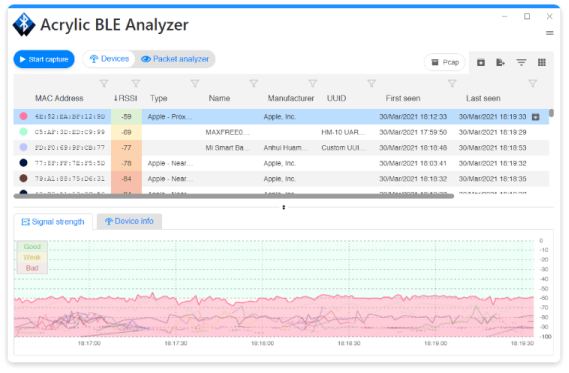Open the column grid layout icon

tap(541, 62)
